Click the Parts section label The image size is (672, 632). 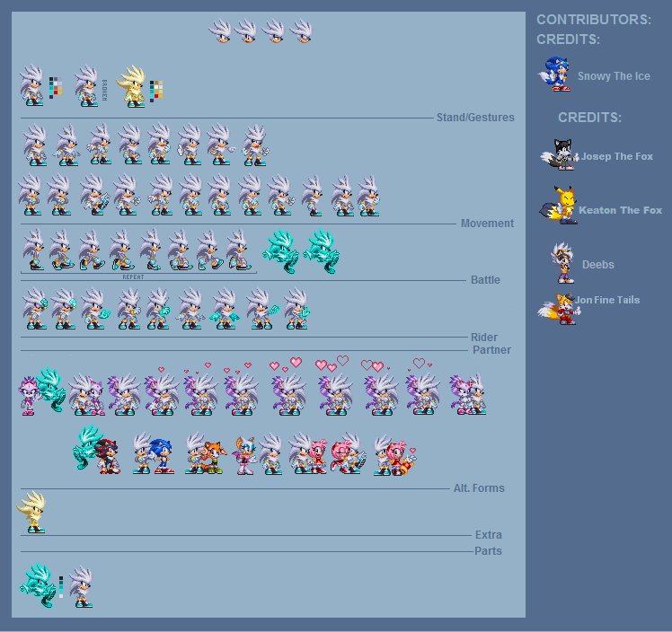[488, 551]
